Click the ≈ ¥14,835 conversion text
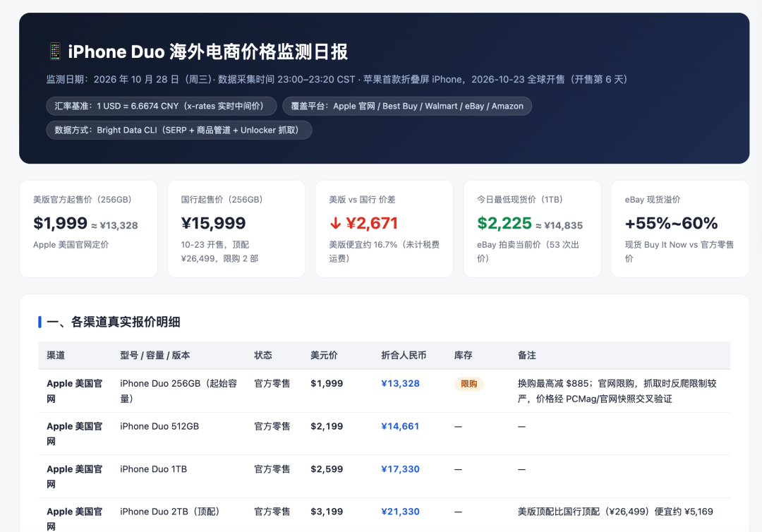Screen dimensions: 762x532 [560, 226]
